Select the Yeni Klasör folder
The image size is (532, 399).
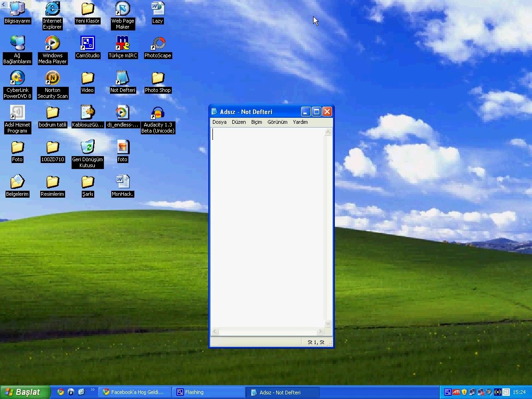tap(88, 13)
